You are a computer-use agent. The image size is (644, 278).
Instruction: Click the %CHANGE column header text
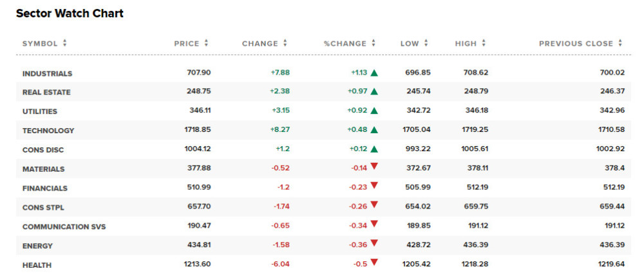345,44
